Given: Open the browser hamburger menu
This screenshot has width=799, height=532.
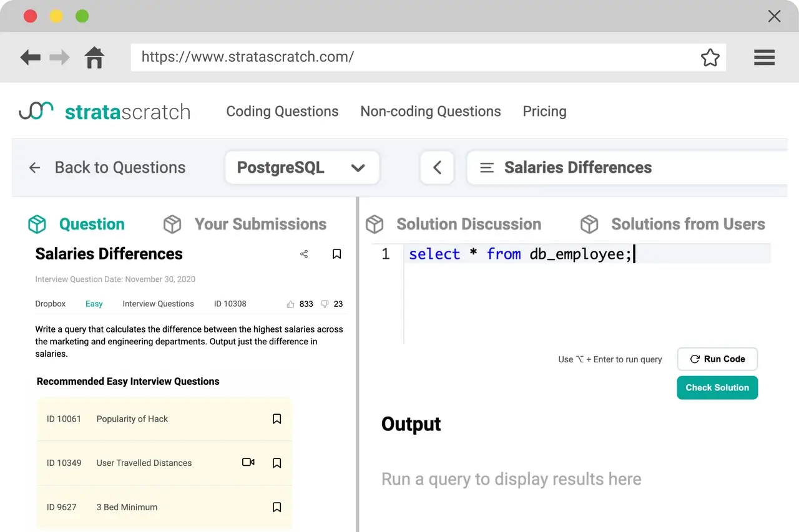Looking at the screenshot, I should (764, 57).
